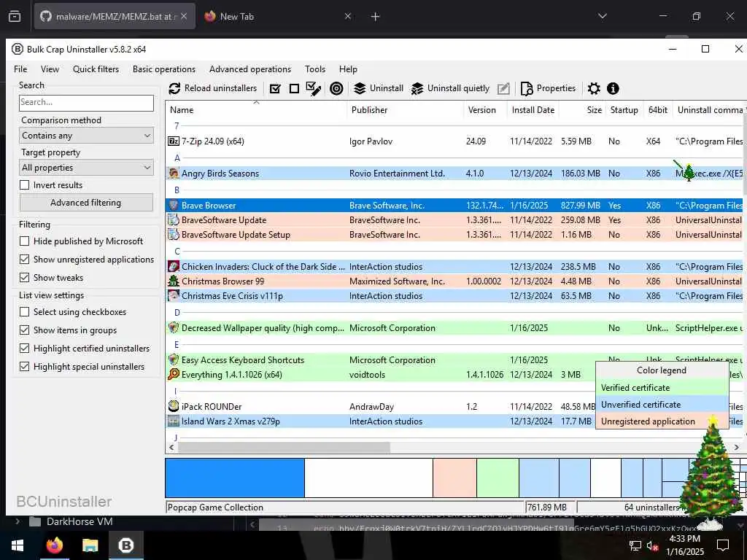Screen dimensions: 747x560
Task: Click the Unregistered application legend color
Action: click(x=662, y=421)
